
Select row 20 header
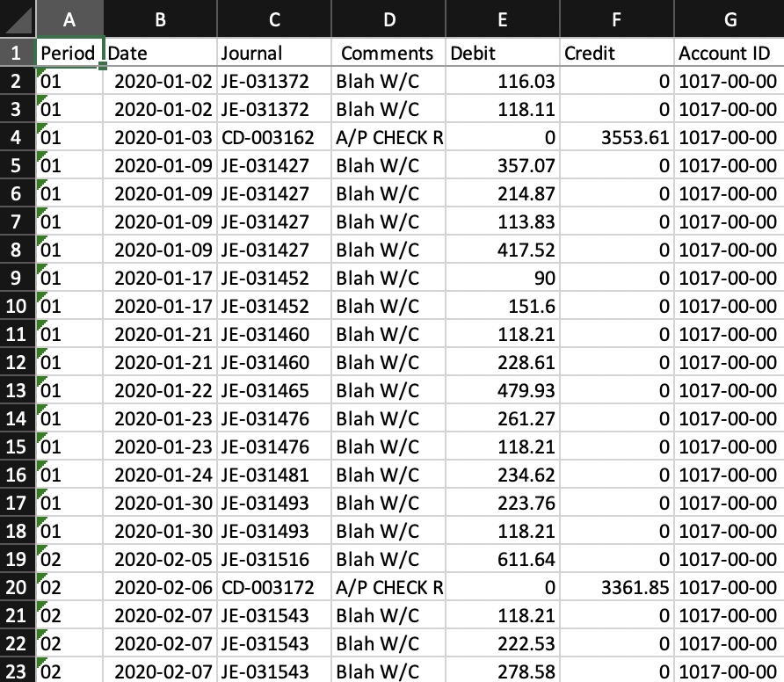click(18, 586)
